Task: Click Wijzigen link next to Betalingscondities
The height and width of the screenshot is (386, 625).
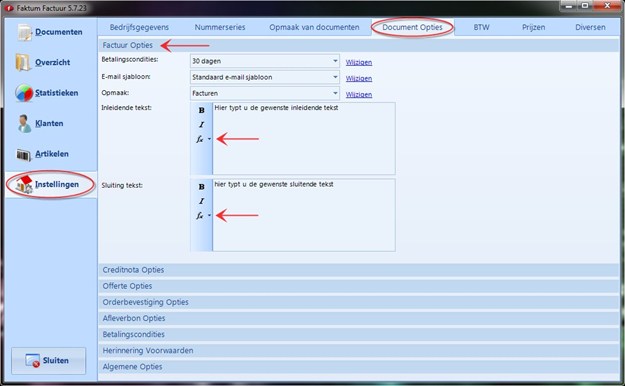Action: 359,62
